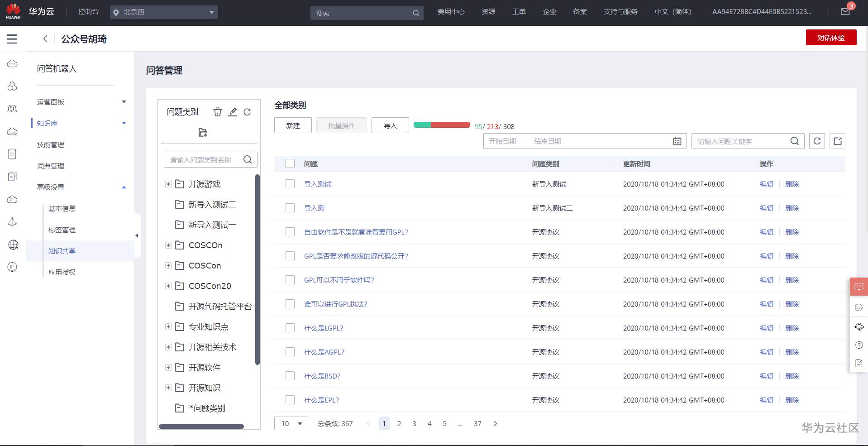
Task: Open the mail notification icon in the top bar
Action: [844, 11]
